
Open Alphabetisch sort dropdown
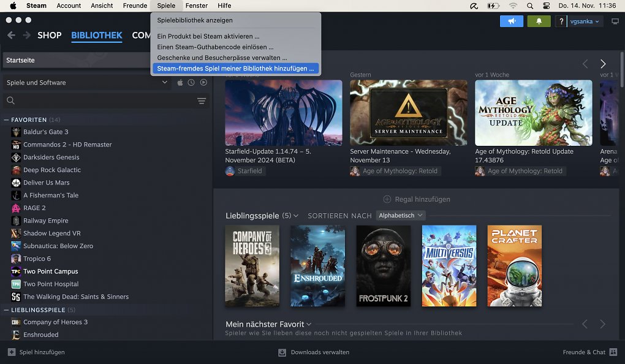(401, 216)
